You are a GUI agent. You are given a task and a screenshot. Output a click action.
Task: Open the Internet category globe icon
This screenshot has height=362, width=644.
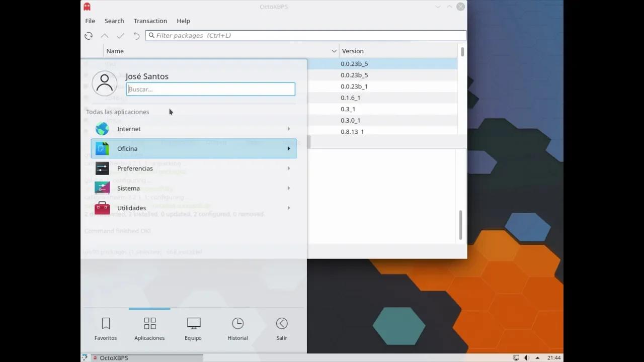(x=102, y=129)
